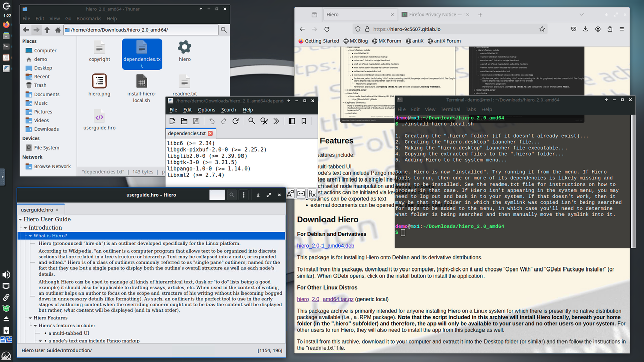
Task: Click battery power icon in panel
Action: click(x=6, y=330)
